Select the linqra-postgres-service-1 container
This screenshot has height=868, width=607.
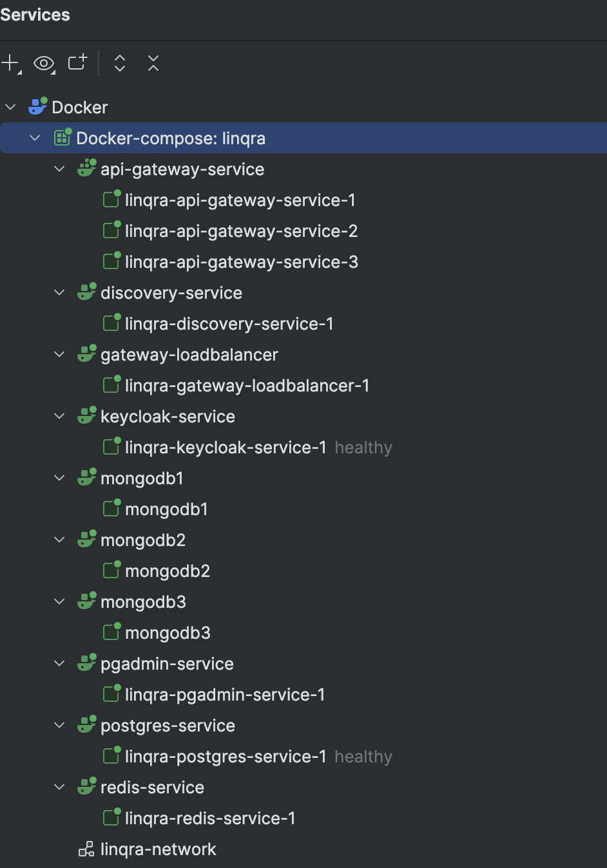click(x=226, y=757)
